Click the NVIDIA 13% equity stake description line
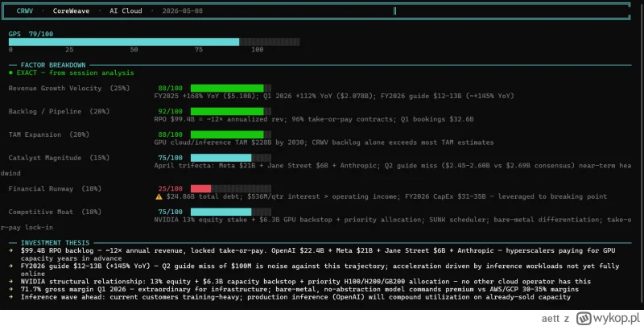Screen dimensions: 644x326 click(392, 220)
